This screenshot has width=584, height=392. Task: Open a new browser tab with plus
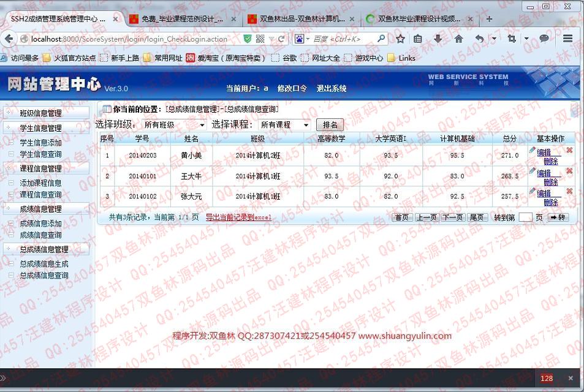tap(489, 18)
